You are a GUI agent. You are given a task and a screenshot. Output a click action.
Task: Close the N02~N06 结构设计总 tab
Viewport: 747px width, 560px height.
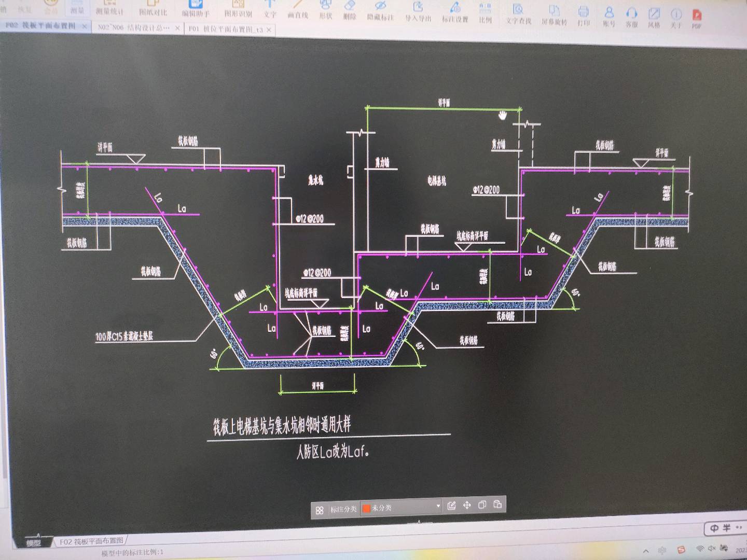177,28
